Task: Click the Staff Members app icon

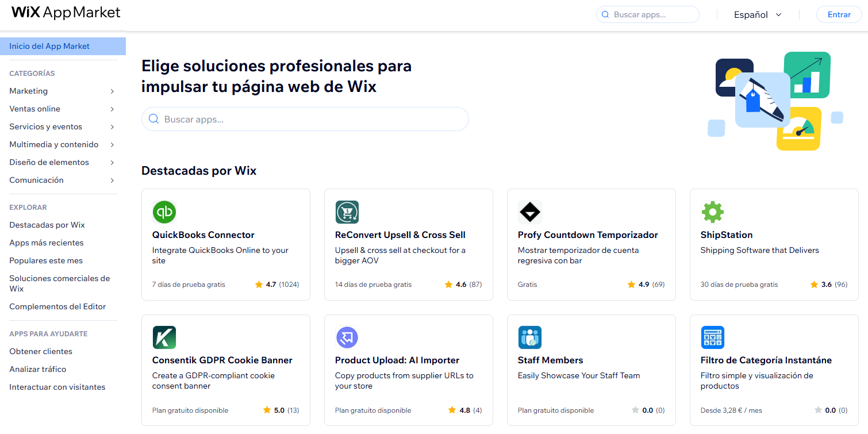Action: pyautogui.click(x=530, y=337)
